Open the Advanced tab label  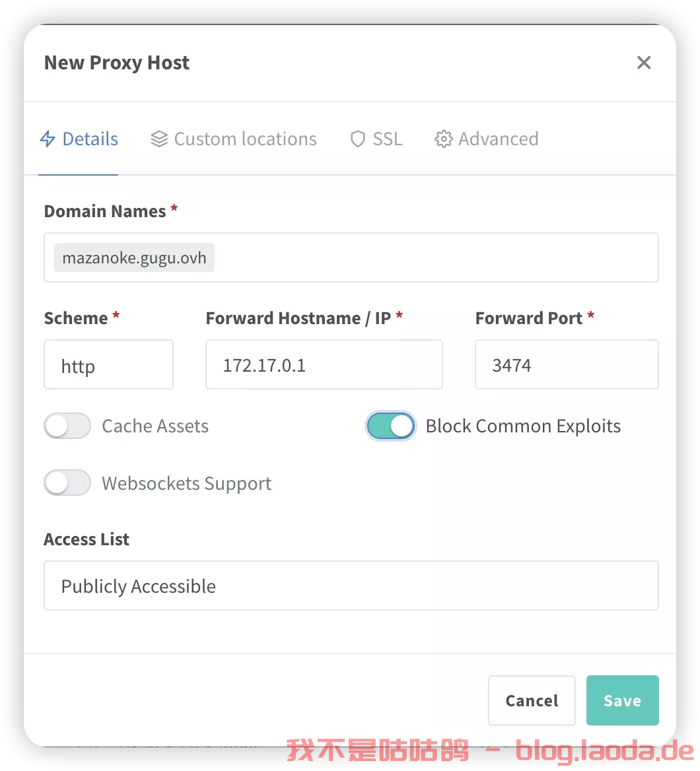[x=499, y=139]
